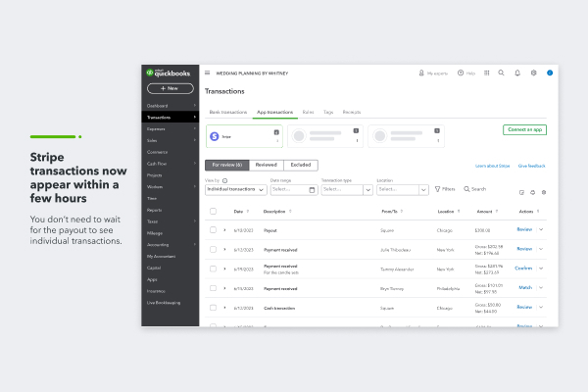Sort by the Description column
The width and height of the screenshot is (588, 392).
[x=277, y=212]
